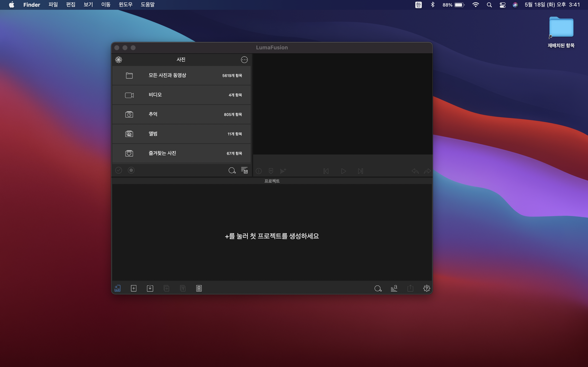Toggle the checkmark select mode button

(119, 170)
